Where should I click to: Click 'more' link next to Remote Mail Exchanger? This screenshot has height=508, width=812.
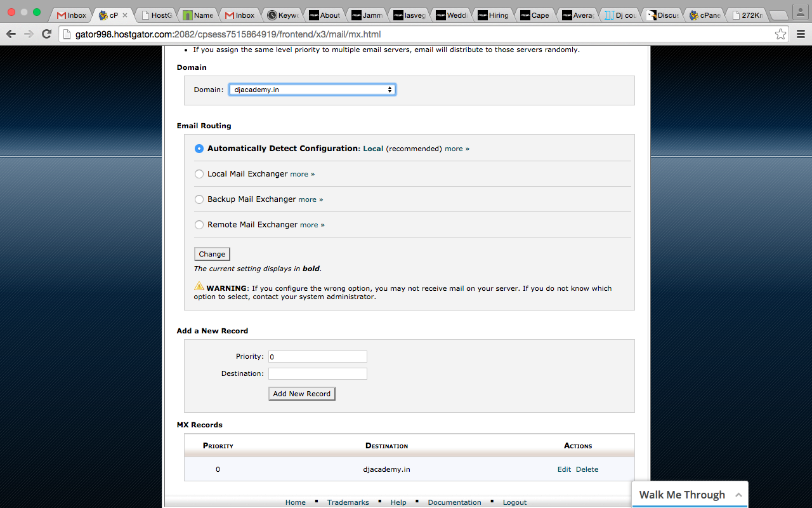click(313, 225)
